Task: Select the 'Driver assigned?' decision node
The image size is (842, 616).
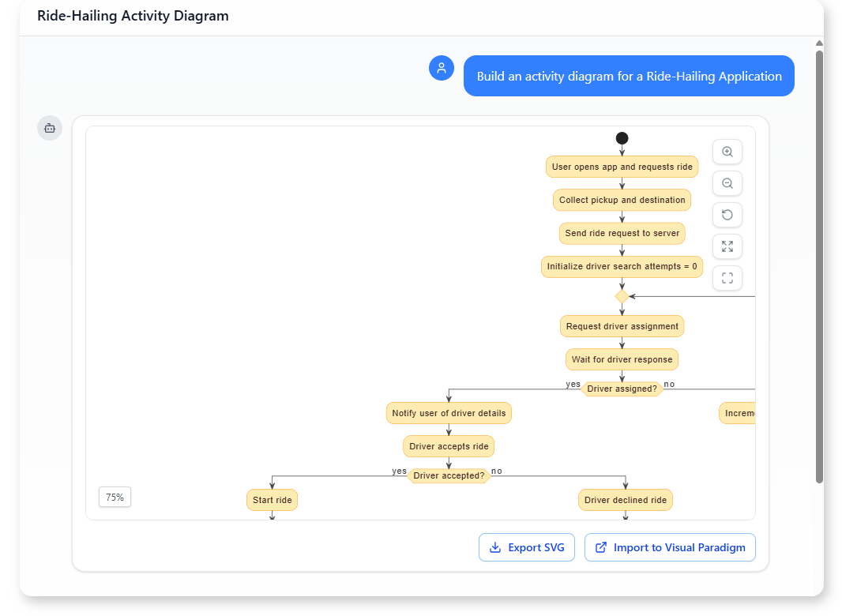Action: pos(622,389)
